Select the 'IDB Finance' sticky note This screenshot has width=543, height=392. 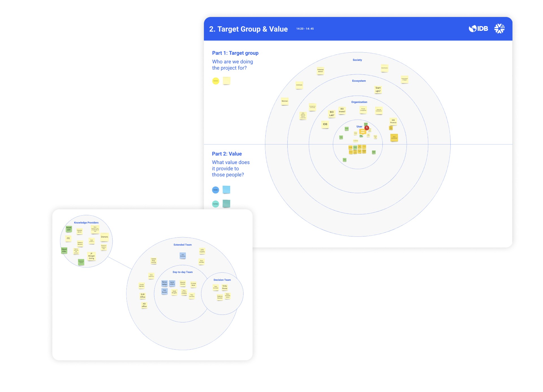coord(393,121)
